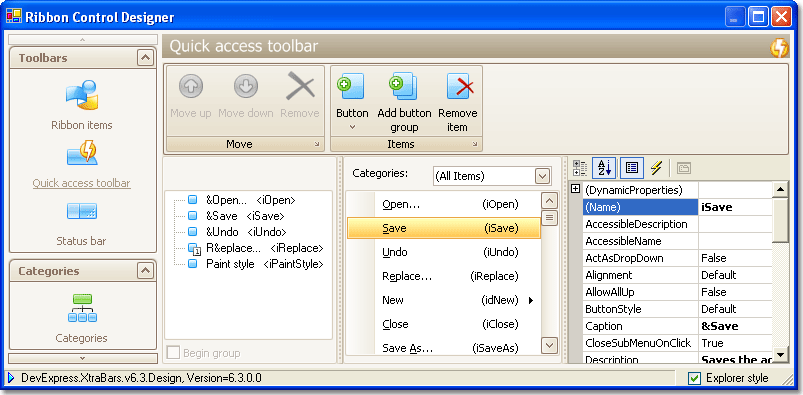Expand the (DynamicProperties) node
The width and height of the screenshot is (803, 395).
click(x=576, y=189)
